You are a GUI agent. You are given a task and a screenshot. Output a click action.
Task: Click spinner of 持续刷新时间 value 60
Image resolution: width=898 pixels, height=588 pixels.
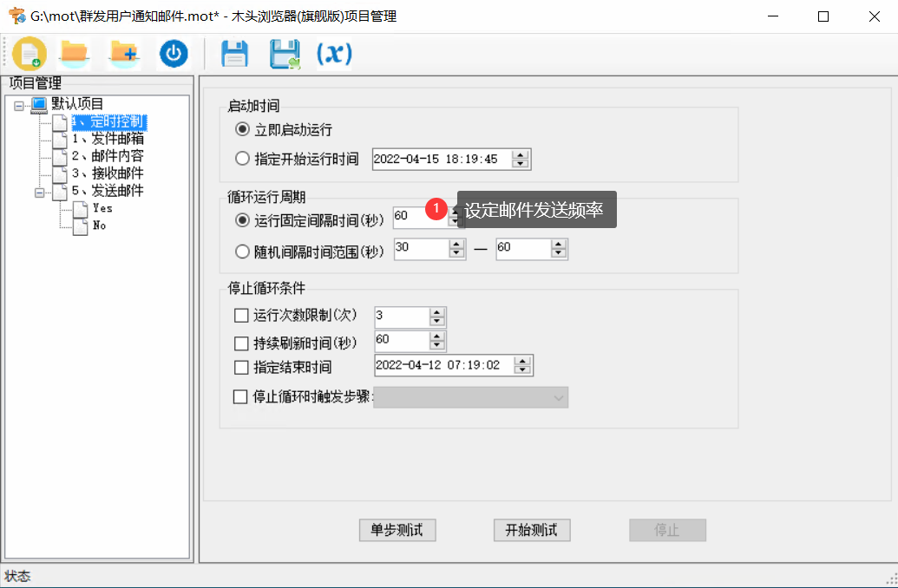[x=437, y=341]
